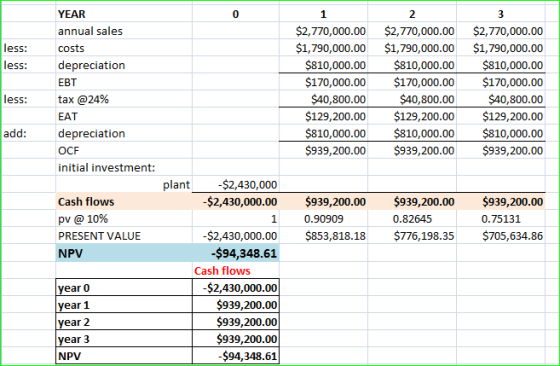Select the pv factor 0.82645

coord(412,219)
